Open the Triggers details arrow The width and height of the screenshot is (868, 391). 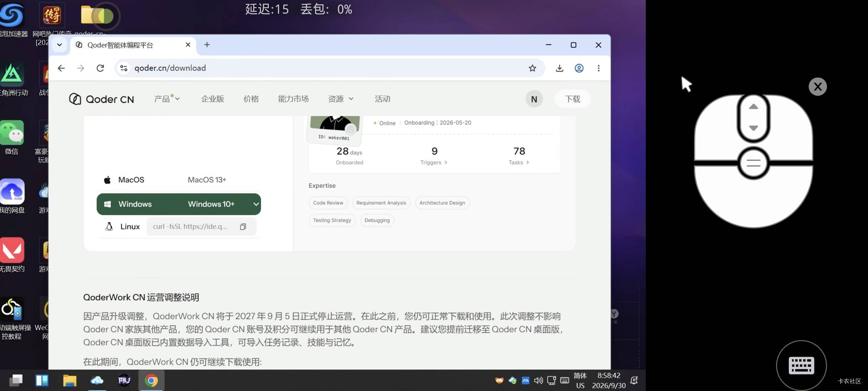coord(446,163)
